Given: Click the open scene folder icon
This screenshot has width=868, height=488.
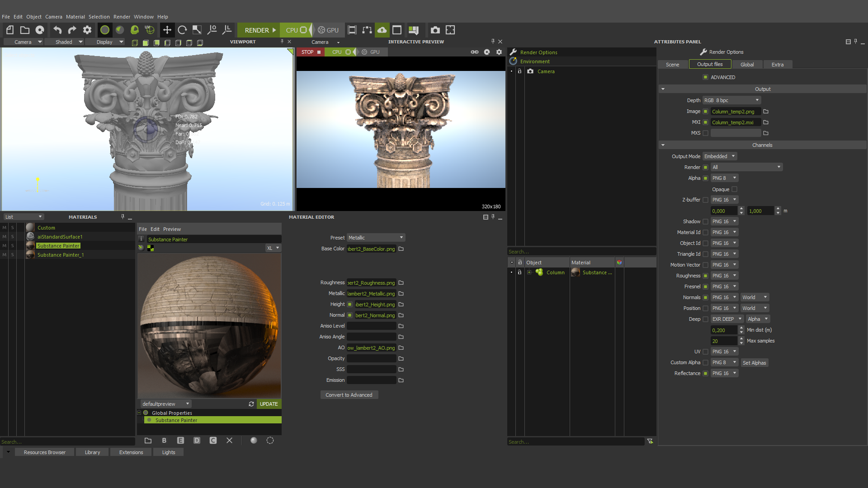Looking at the screenshot, I should point(25,30).
